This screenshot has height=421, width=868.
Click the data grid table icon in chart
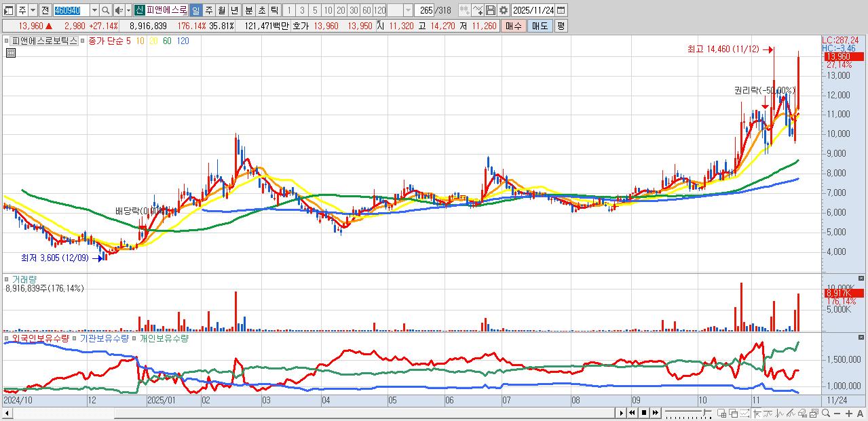coord(10,52)
